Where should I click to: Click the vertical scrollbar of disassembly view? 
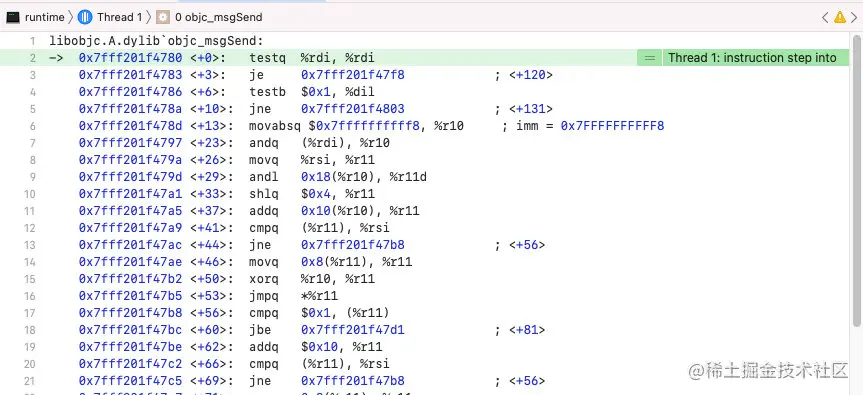tap(857, 182)
